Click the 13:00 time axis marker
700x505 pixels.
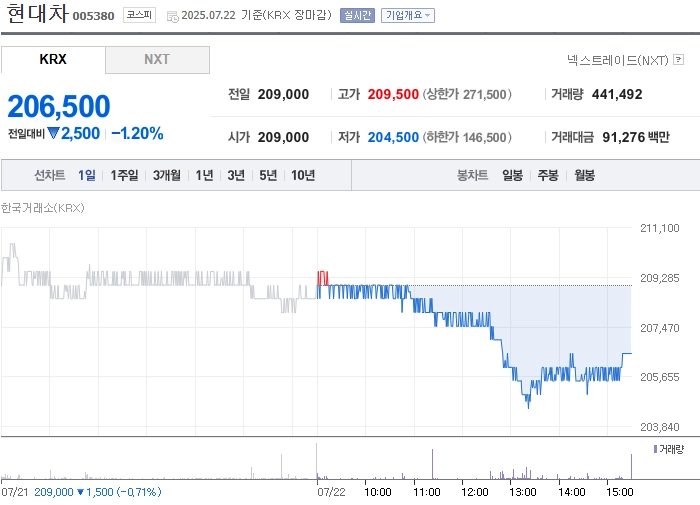523,492
